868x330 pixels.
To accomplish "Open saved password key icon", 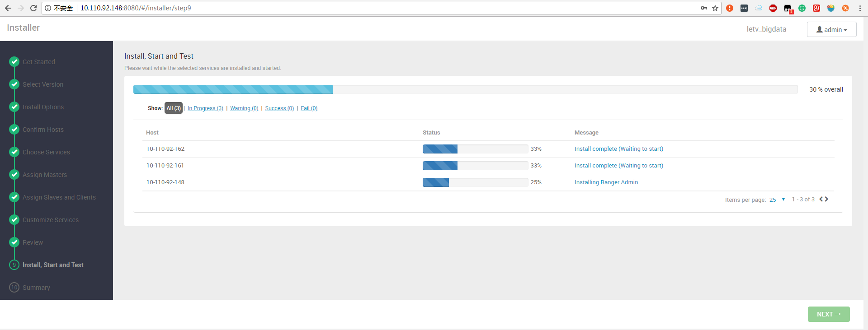I will tap(704, 8).
